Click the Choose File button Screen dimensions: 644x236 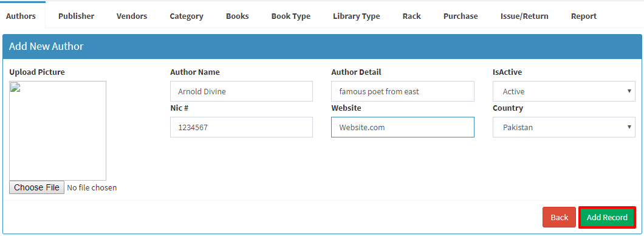coord(36,187)
